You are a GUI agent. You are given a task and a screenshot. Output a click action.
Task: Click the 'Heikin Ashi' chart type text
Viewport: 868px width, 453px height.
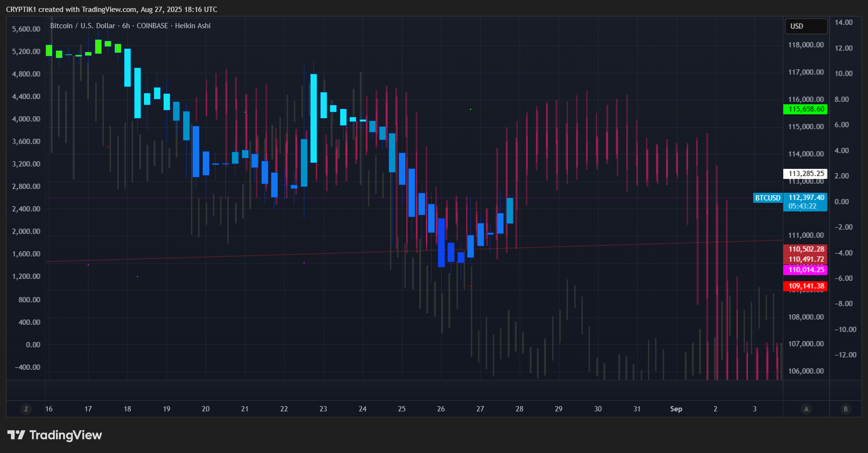pos(193,26)
